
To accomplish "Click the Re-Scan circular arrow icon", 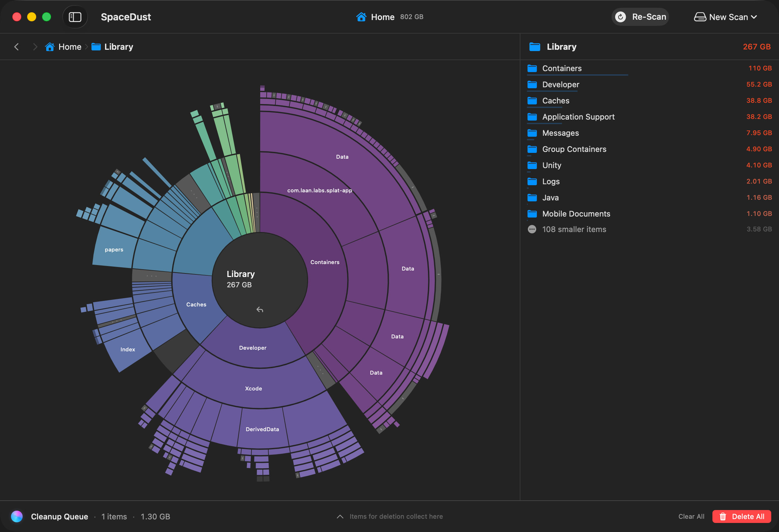I will (620, 17).
